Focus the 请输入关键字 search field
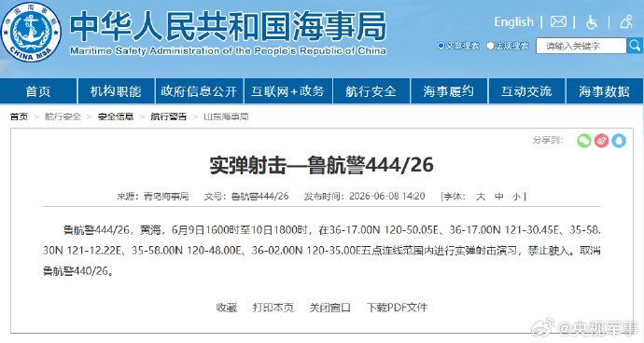This screenshot has height=343, width=644. [581, 46]
